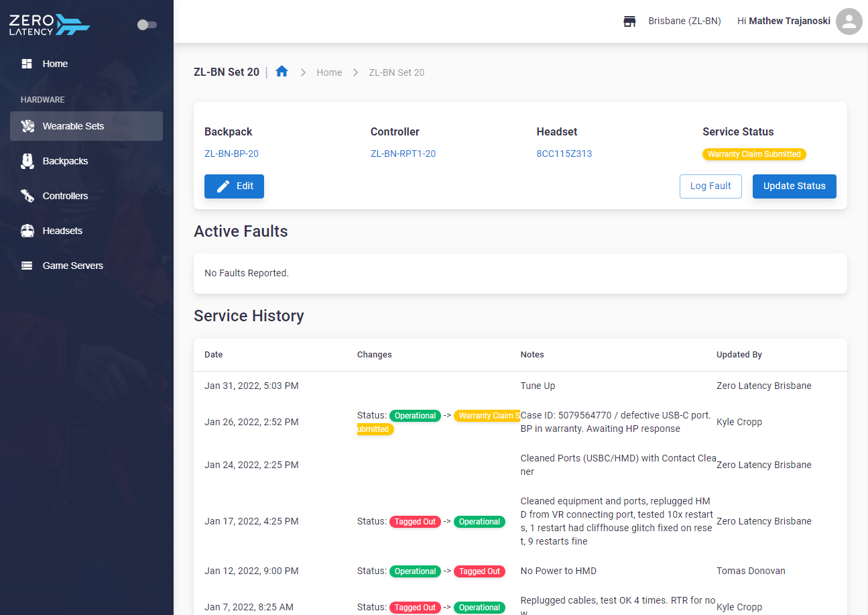Click the ZL-BN Set 20 breadcrumb
868x615 pixels.
pyautogui.click(x=397, y=72)
